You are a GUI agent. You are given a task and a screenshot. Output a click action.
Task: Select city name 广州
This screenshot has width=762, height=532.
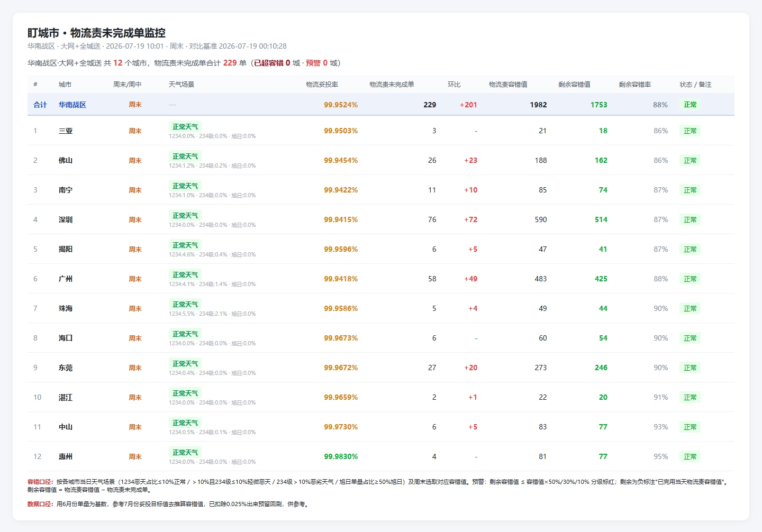66,279
